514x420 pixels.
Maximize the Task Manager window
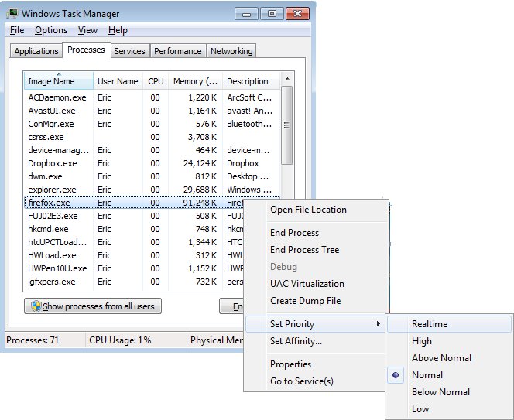(272, 14)
